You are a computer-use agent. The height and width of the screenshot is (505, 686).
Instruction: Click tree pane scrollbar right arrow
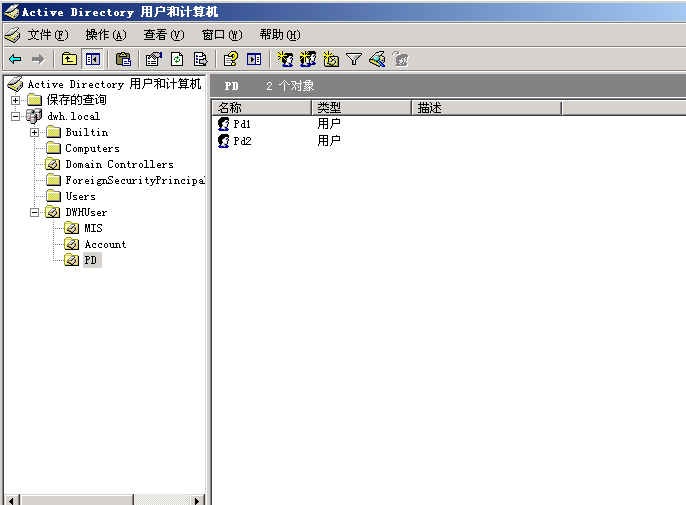197,500
